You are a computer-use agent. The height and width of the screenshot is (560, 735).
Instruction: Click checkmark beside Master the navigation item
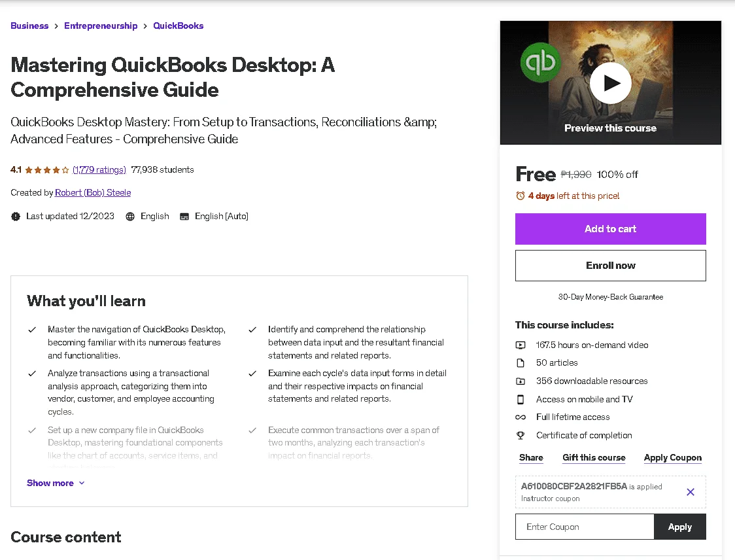pyautogui.click(x=32, y=330)
